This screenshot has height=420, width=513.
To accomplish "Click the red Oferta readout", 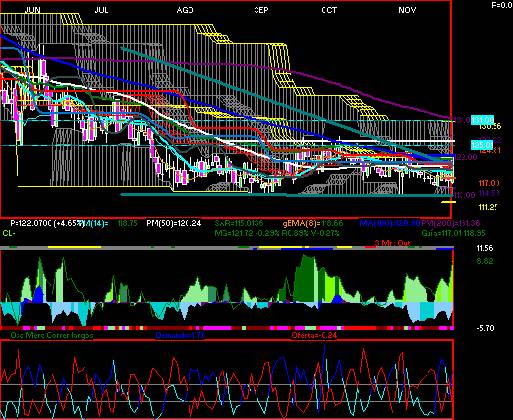I will point(314,335).
